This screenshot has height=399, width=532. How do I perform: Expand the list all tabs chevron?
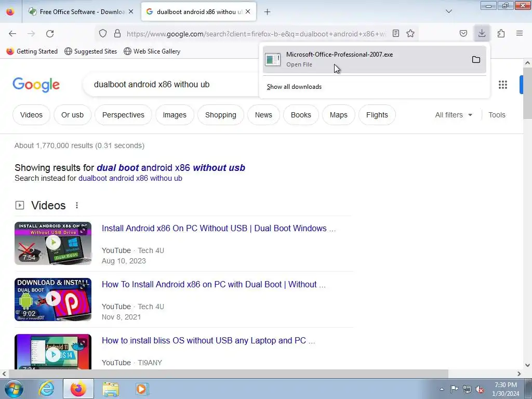click(x=449, y=12)
